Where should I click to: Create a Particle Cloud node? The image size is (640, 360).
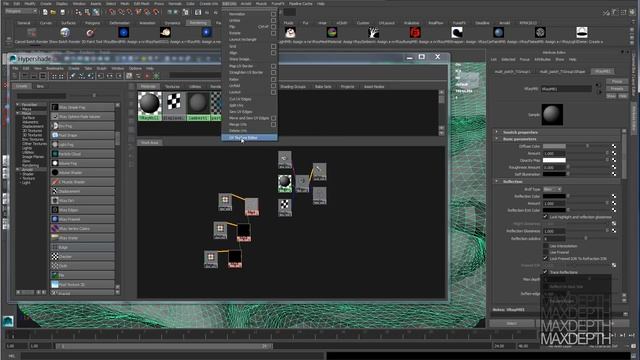pyautogui.click(x=82, y=154)
